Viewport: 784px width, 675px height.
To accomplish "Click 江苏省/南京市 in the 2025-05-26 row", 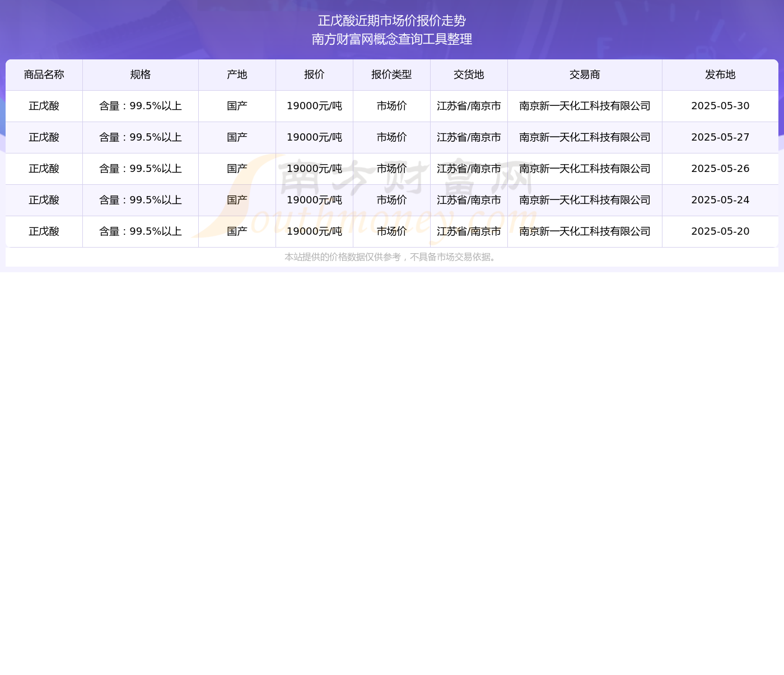I will (469, 169).
